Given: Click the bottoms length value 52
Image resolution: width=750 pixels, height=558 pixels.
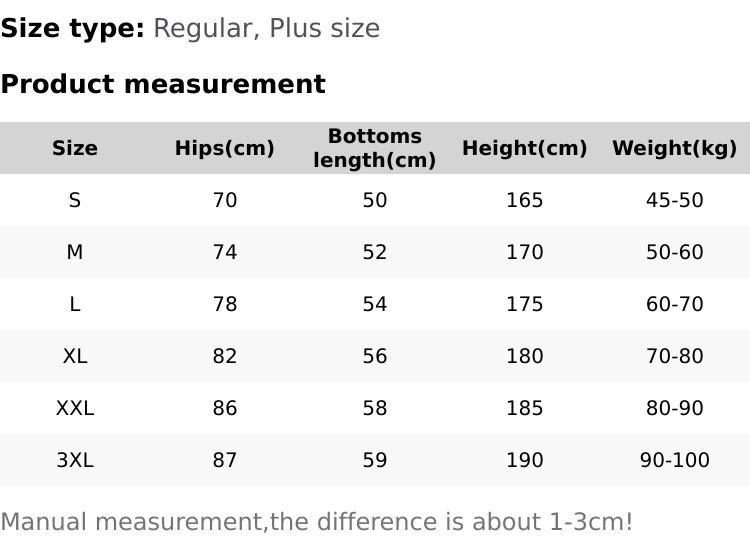Looking at the screenshot, I should (375, 253).
